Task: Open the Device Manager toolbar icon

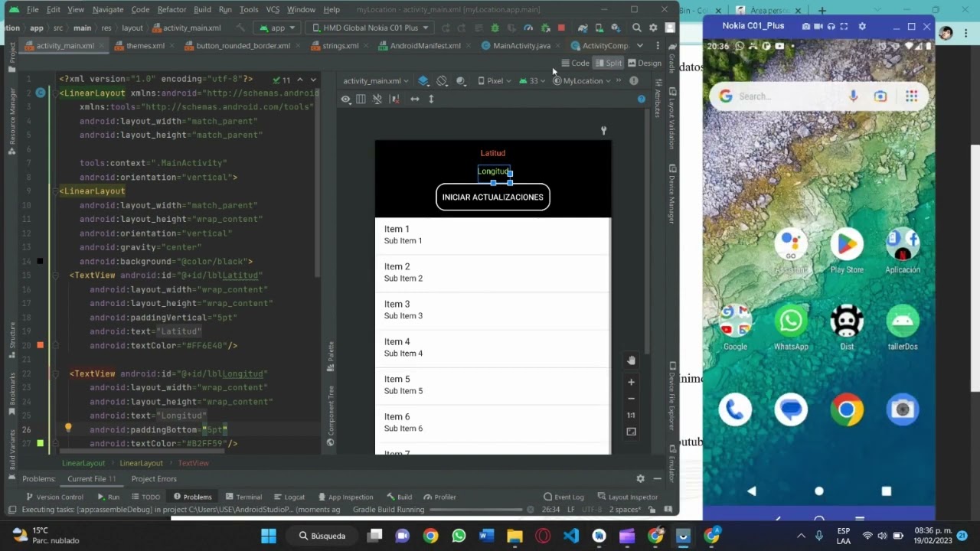Action: pyautogui.click(x=599, y=28)
